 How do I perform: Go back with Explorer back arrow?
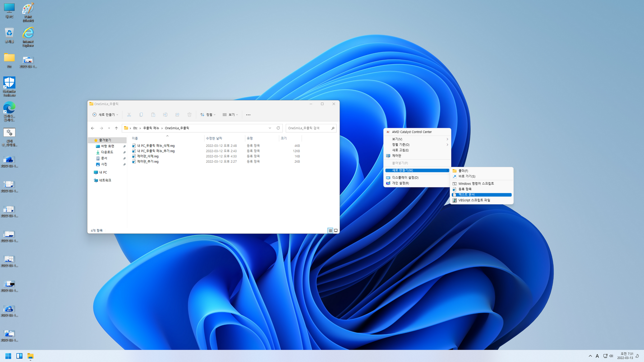93,128
